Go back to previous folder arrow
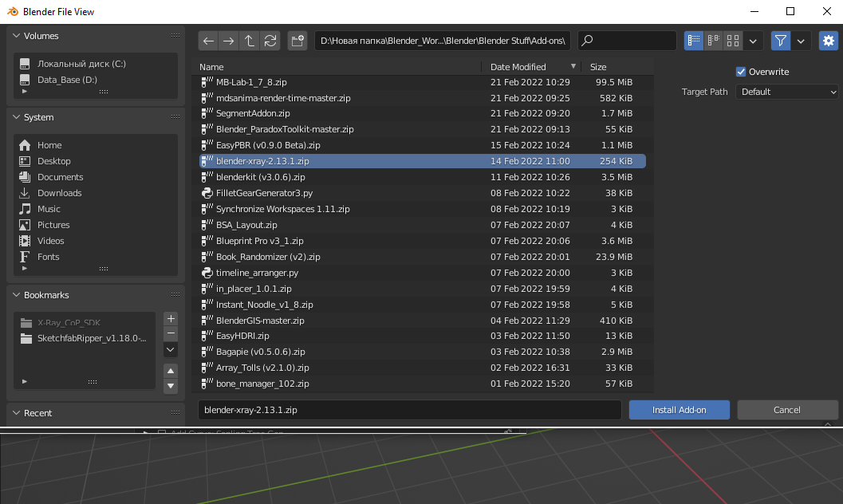The width and height of the screenshot is (843, 504). click(208, 41)
